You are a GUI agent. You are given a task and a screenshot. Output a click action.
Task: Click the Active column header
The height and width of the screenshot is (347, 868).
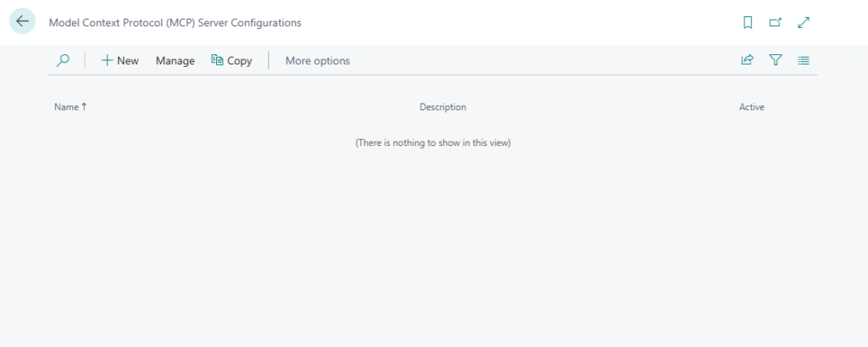[751, 107]
